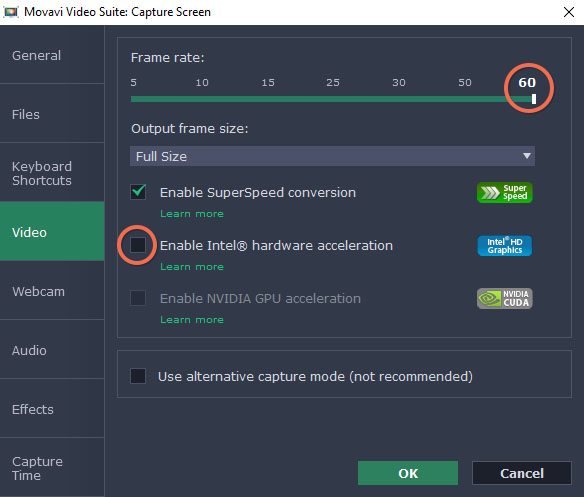Click the NVIDIA CUDA badge icon
The width and height of the screenshot is (584, 497).
point(505,298)
